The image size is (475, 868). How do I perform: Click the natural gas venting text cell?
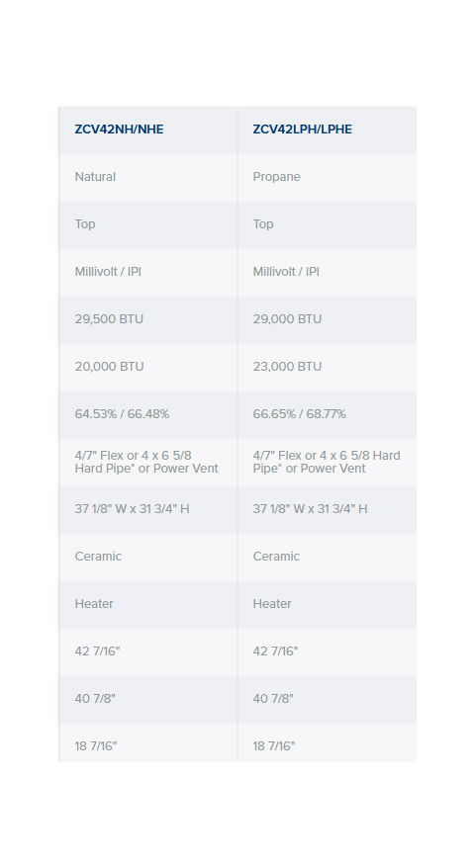tap(146, 462)
